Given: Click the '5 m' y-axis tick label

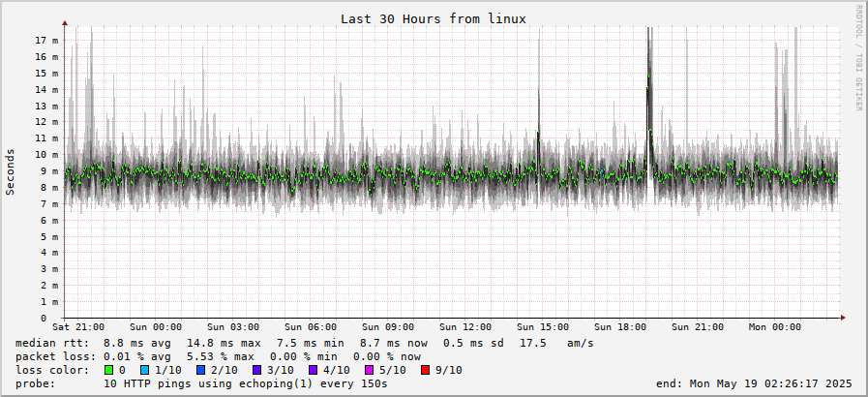Looking at the screenshot, I should click(49, 236).
